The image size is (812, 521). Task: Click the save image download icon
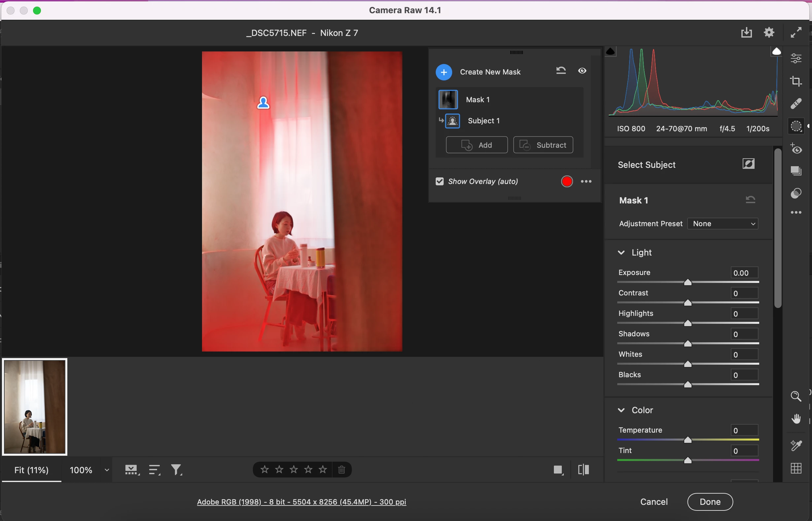[x=746, y=32]
